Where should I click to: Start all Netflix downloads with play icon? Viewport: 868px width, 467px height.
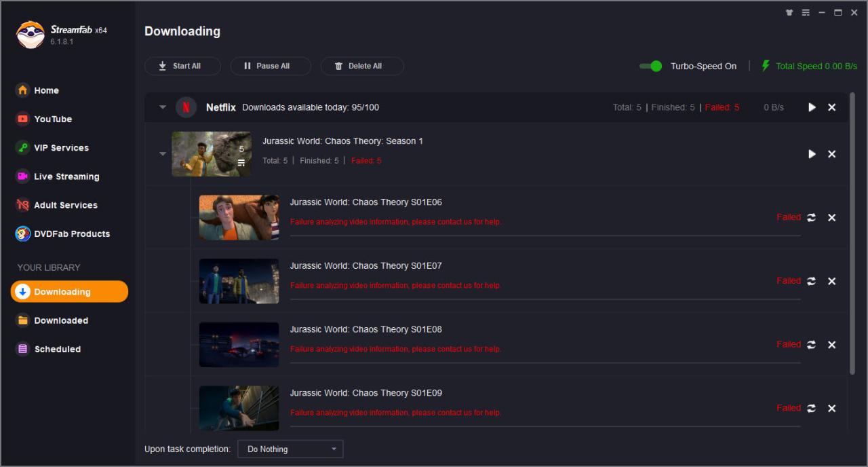812,107
